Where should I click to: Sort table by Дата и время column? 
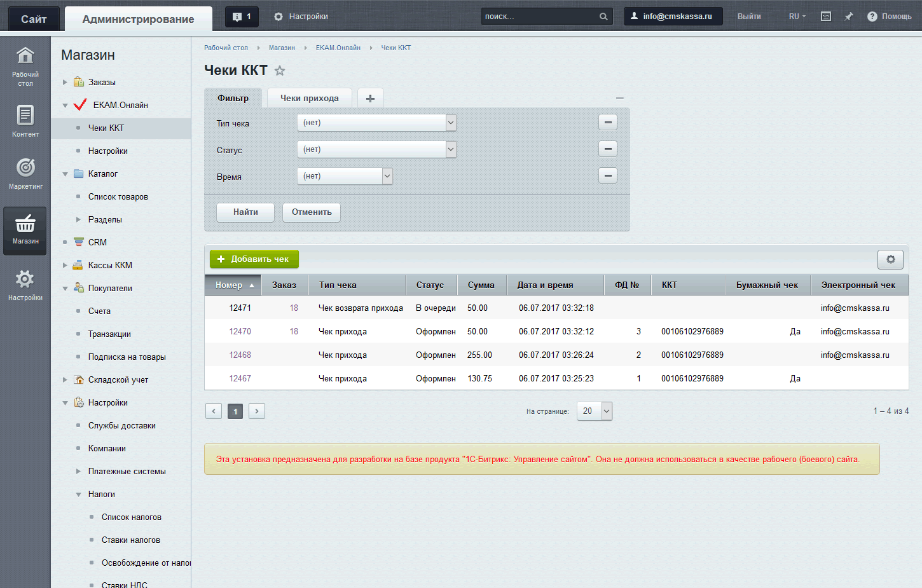pyautogui.click(x=555, y=285)
